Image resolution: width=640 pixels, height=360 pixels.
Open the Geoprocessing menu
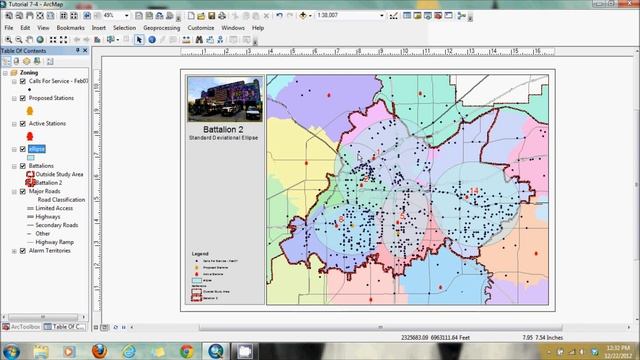pyautogui.click(x=162, y=28)
